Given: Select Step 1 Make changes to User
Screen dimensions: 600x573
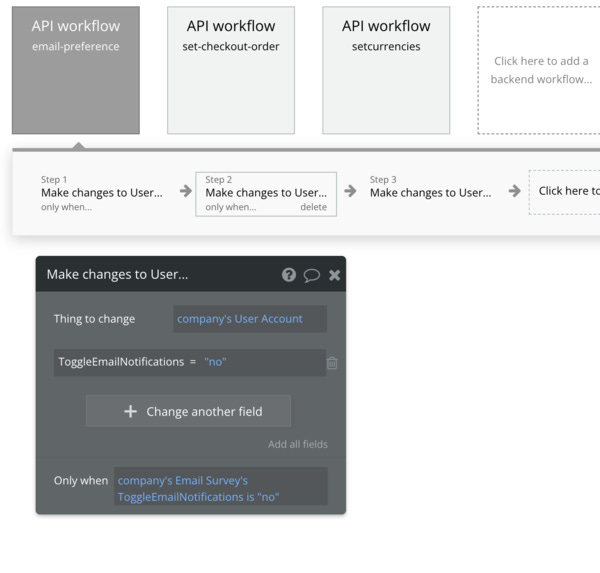Looking at the screenshot, I should [x=102, y=193].
